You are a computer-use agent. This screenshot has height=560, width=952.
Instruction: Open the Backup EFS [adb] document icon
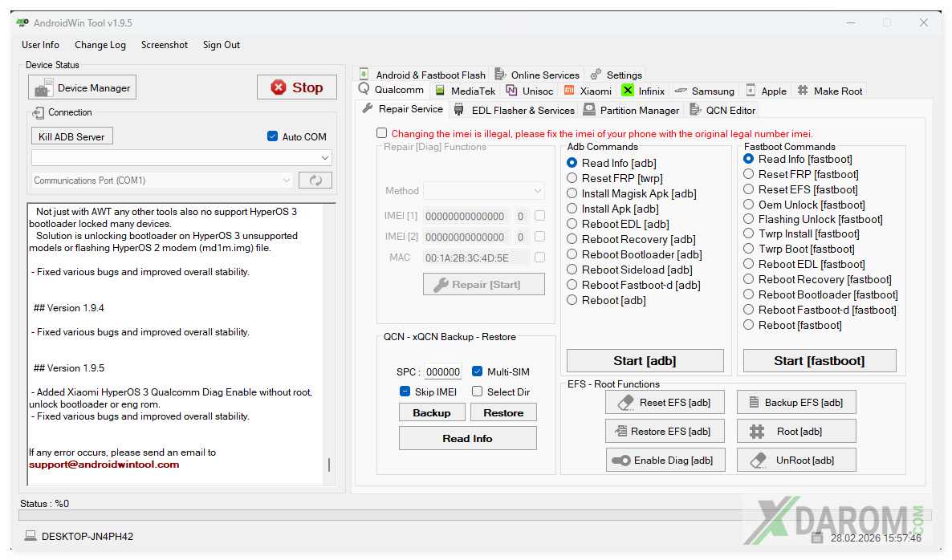pyautogui.click(x=752, y=403)
